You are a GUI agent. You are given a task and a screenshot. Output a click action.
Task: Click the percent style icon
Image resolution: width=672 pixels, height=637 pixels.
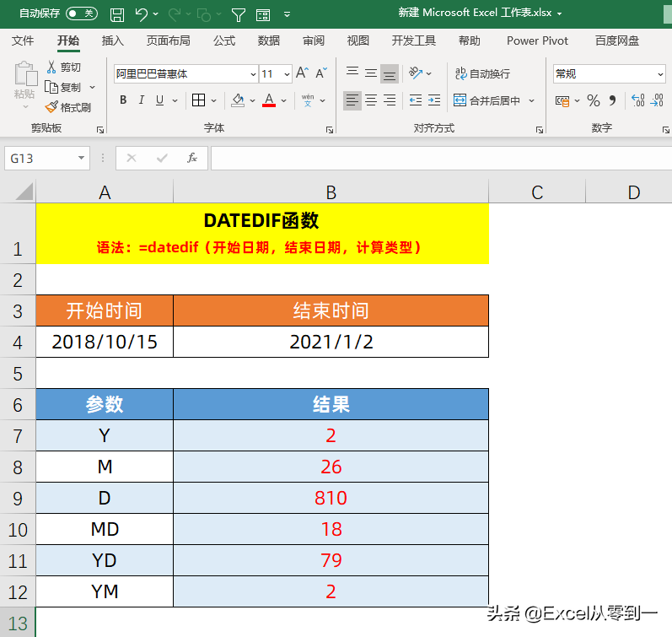pos(593,100)
